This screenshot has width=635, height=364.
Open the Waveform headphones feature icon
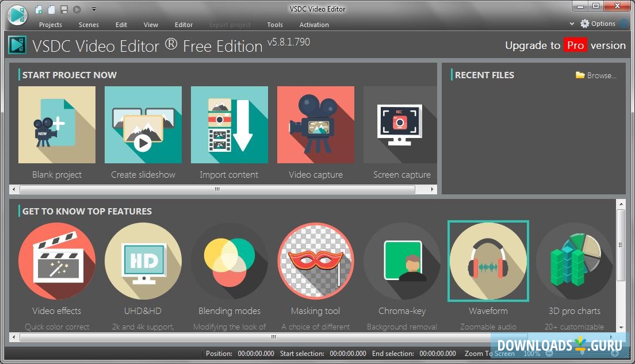point(488,261)
